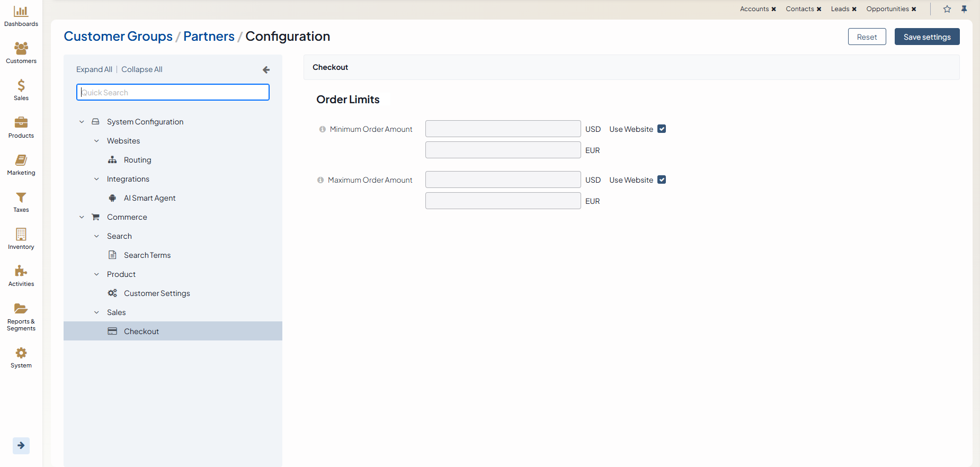This screenshot has height=467, width=980.
Task: Uncheck Use Website for Maximum Order Amount
Action: click(662, 180)
